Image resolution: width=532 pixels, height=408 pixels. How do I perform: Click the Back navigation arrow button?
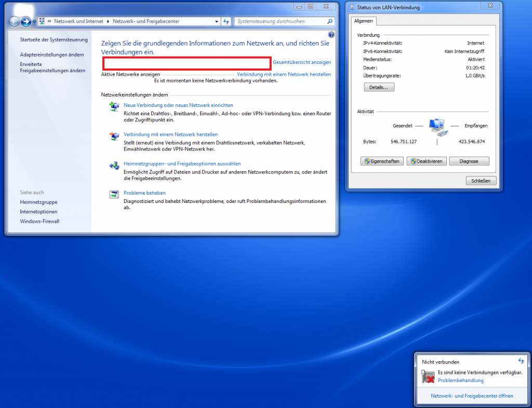14,22
